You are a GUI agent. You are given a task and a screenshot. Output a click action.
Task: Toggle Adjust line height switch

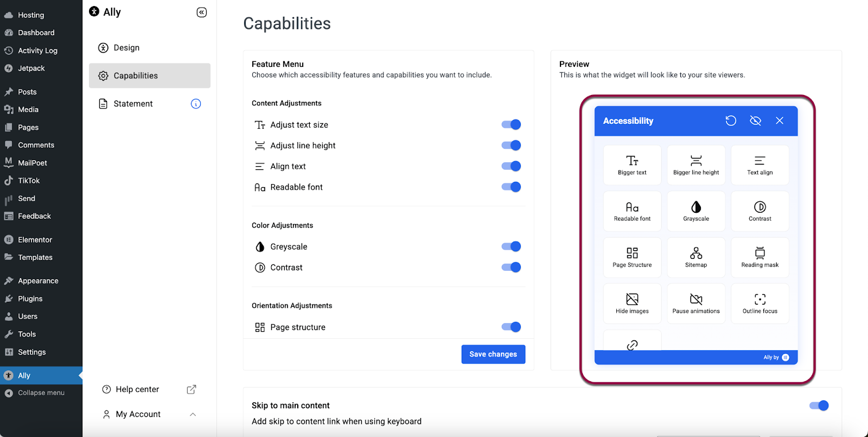511,145
